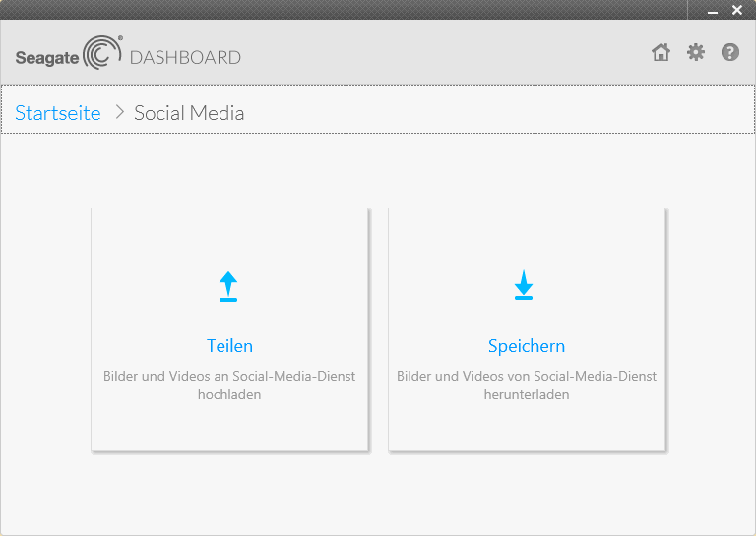Navigate back via Startseite breadcrumb link
Image resolution: width=756 pixels, height=536 pixels.
(x=58, y=113)
